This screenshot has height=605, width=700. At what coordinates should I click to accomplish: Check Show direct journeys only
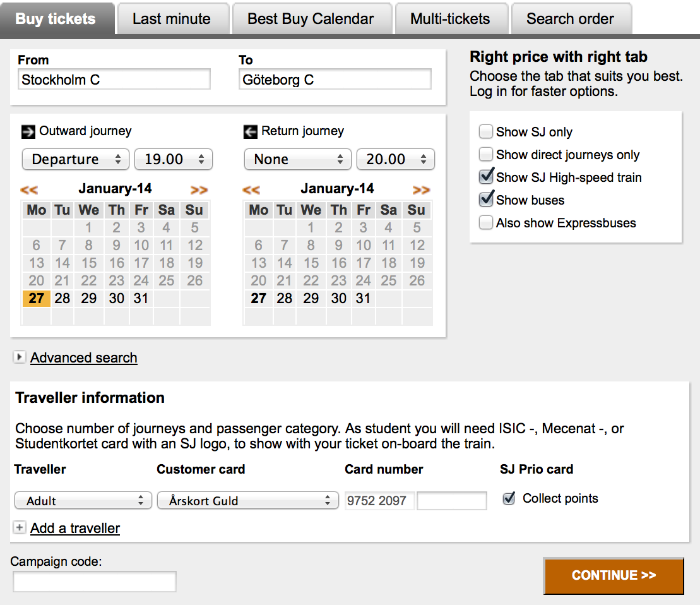click(x=485, y=155)
